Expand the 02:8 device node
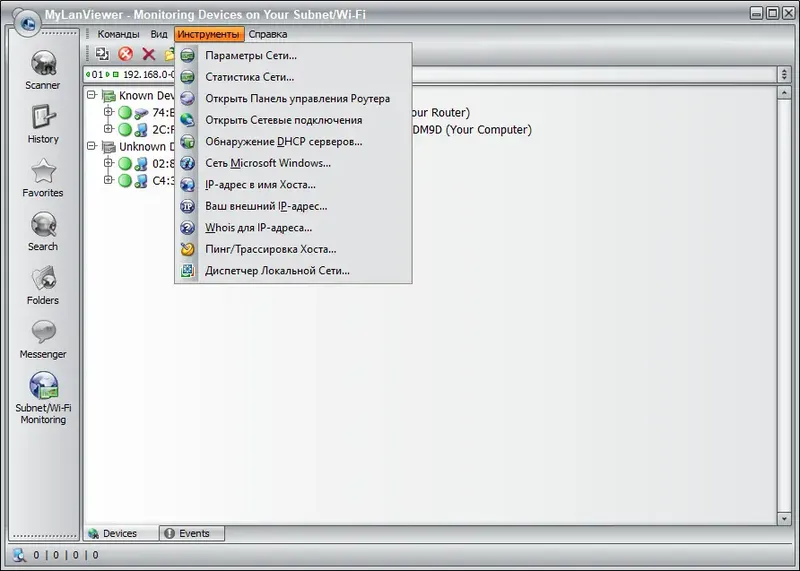Viewport: 800px width, 571px height. (108, 163)
